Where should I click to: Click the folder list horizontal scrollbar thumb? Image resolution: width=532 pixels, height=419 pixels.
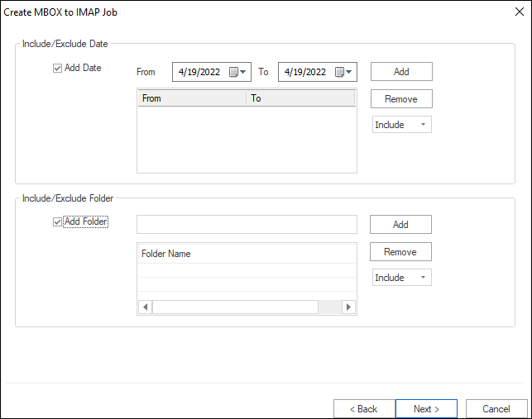coord(235,307)
